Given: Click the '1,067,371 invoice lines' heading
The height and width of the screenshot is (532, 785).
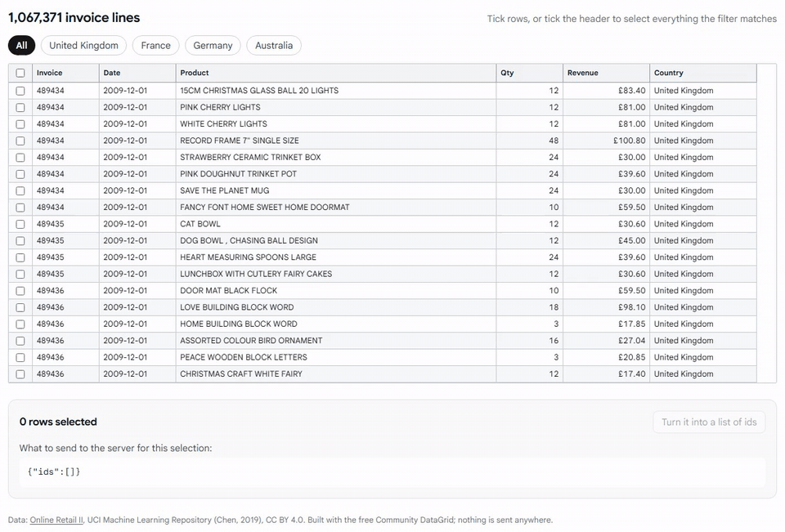Looking at the screenshot, I should click(74, 17).
